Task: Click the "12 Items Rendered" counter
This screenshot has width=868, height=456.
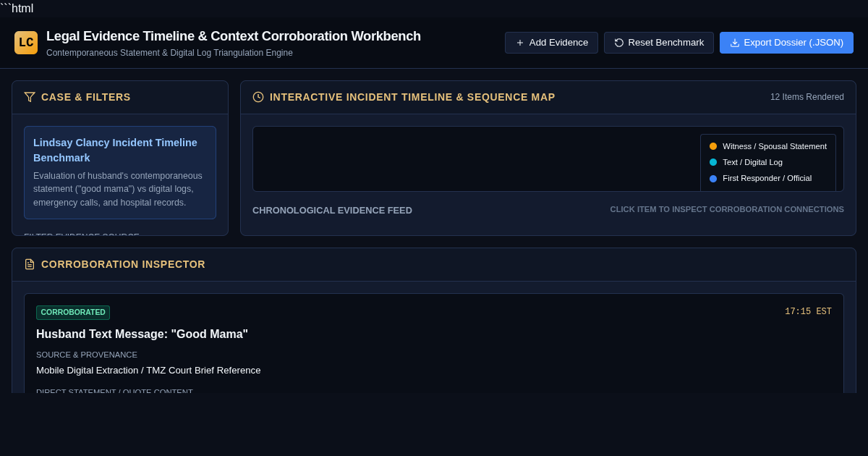Action: pyautogui.click(x=807, y=97)
